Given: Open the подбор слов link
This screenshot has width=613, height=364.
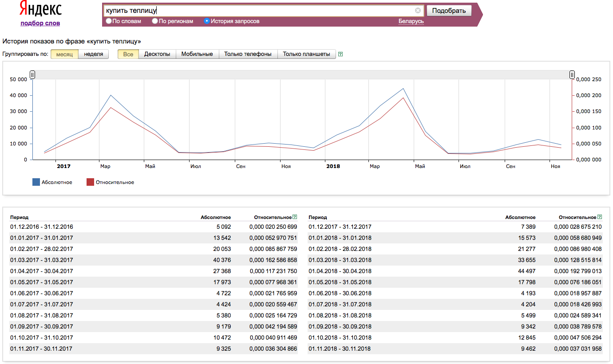Looking at the screenshot, I should pos(40,23).
